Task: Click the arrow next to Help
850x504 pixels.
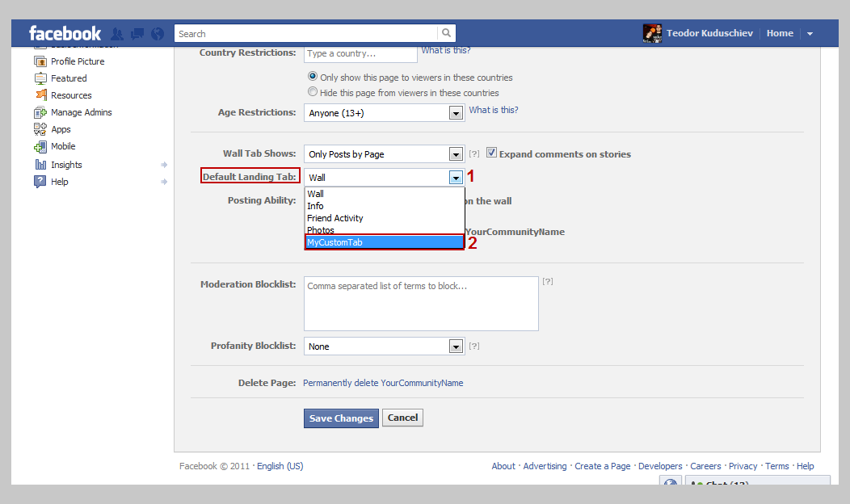Action: click(x=164, y=182)
